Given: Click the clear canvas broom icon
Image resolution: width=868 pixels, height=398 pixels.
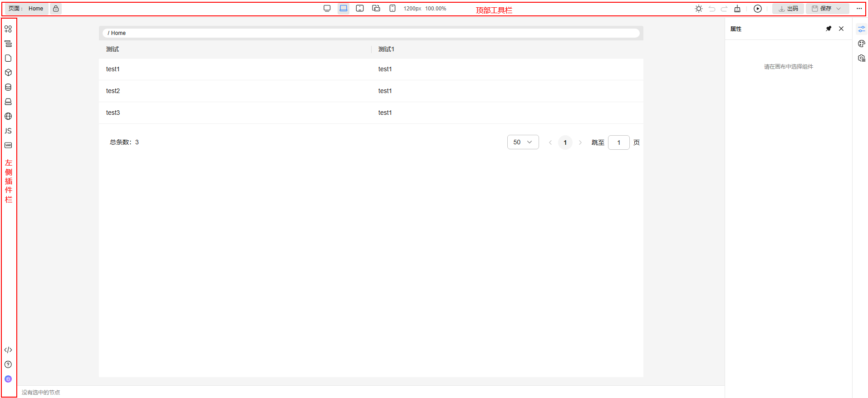Looking at the screenshot, I should [737, 9].
